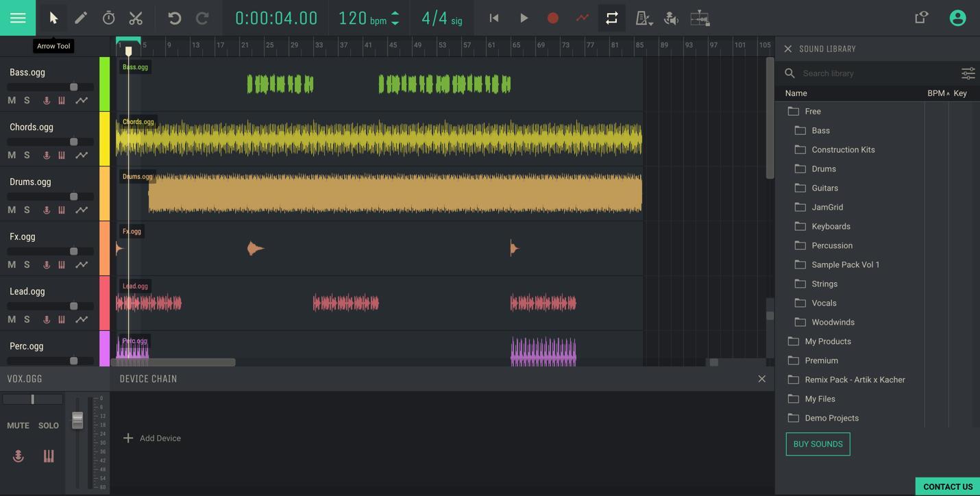The height and width of the screenshot is (496, 980).
Task: Arm VOX.OGG channel for recording
Action: tap(19, 456)
